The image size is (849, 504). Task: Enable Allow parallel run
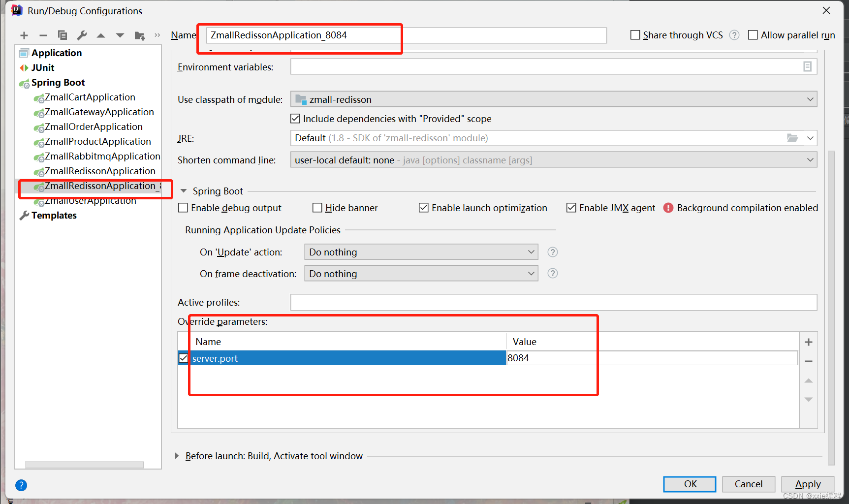coord(753,35)
